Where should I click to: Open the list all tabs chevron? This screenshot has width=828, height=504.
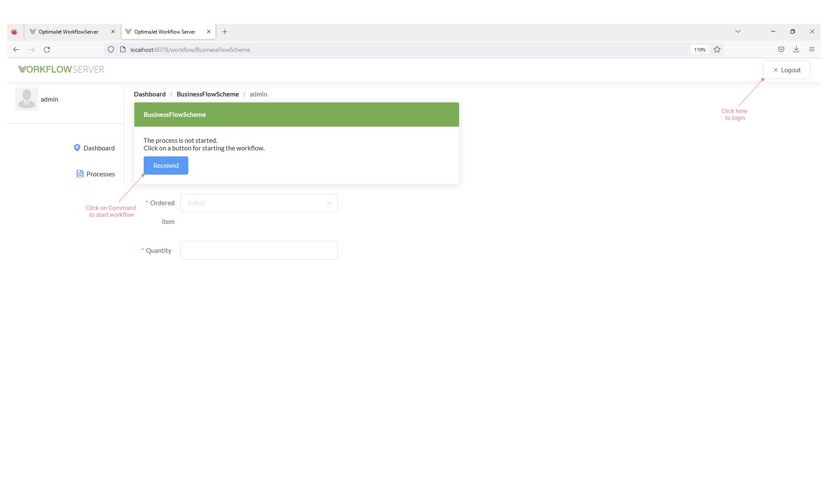click(x=738, y=31)
